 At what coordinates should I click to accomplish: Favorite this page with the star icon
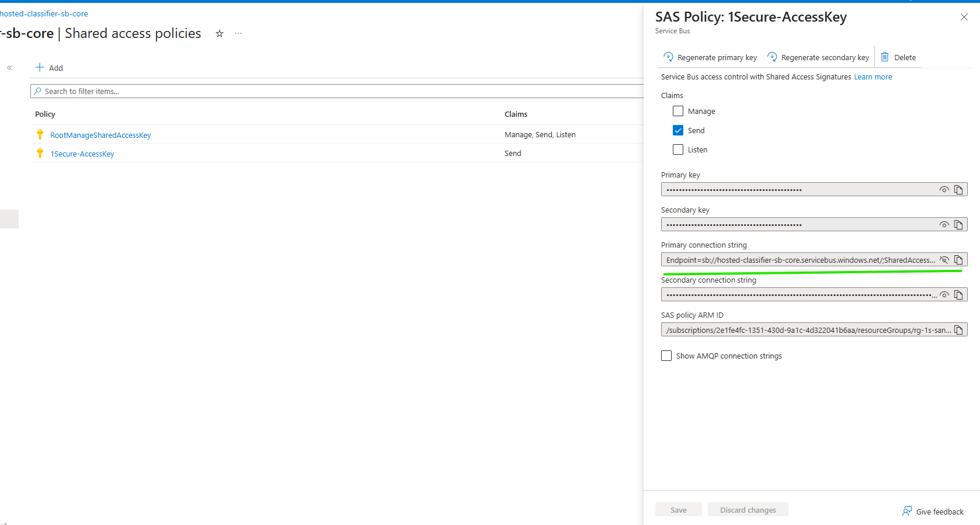[220, 34]
